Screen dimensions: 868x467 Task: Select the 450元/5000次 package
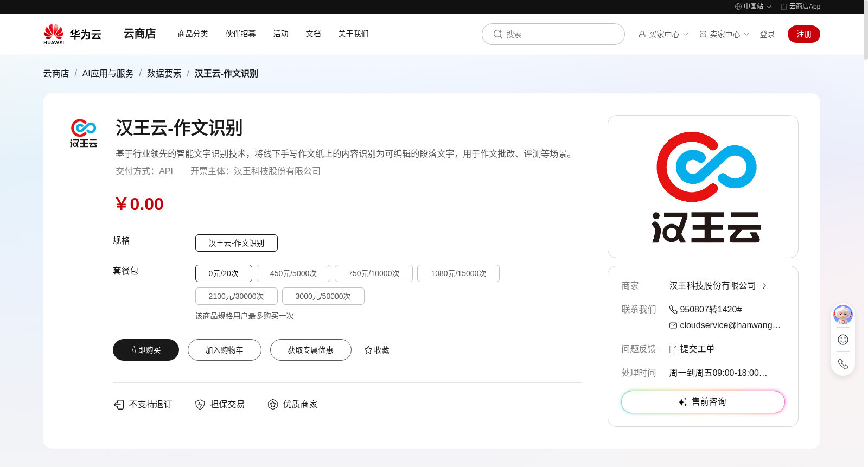pyautogui.click(x=293, y=273)
